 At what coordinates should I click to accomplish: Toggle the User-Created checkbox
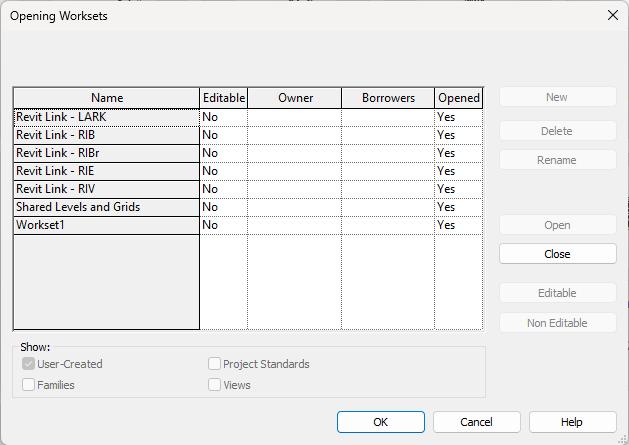[29, 364]
